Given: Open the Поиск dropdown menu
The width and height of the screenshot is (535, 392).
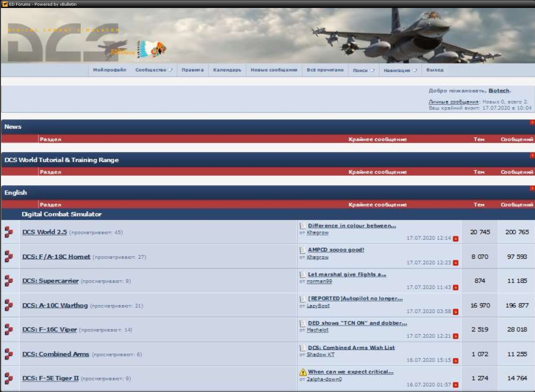Looking at the screenshot, I should (364, 70).
